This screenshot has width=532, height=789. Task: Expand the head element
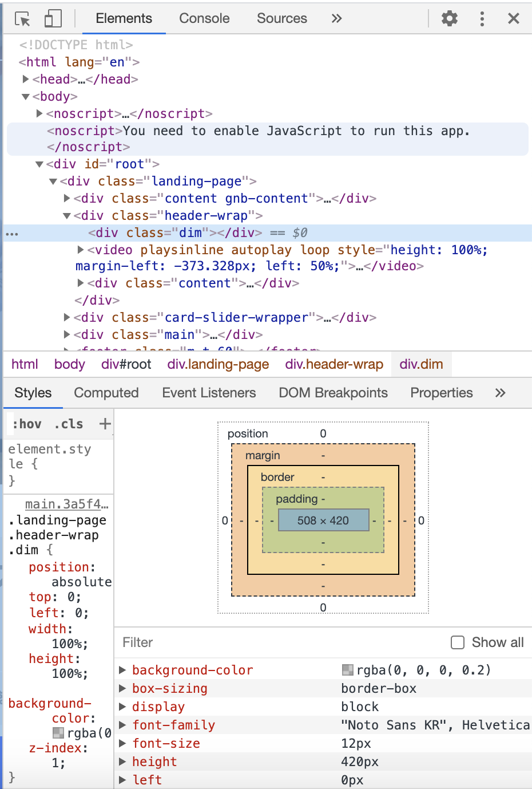(26, 79)
